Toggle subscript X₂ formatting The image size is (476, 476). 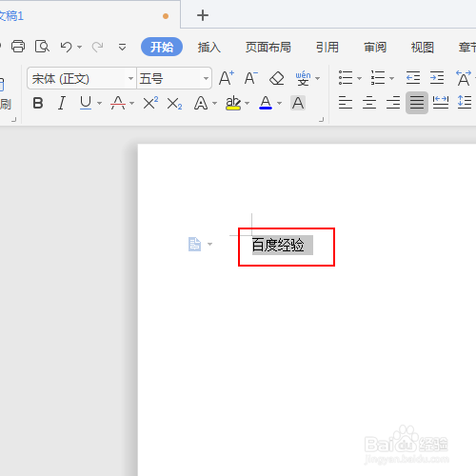click(174, 104)
